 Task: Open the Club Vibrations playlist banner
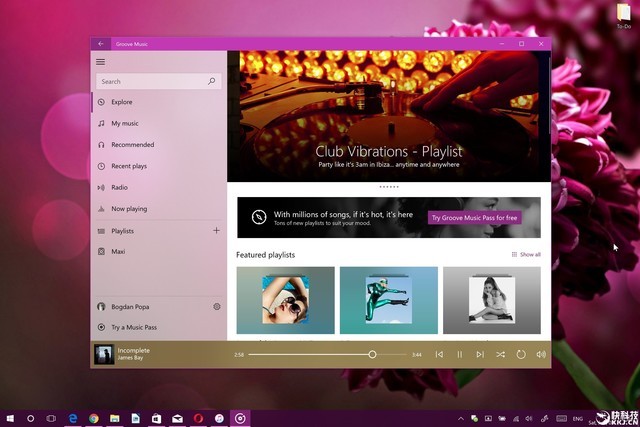point(389,116)
